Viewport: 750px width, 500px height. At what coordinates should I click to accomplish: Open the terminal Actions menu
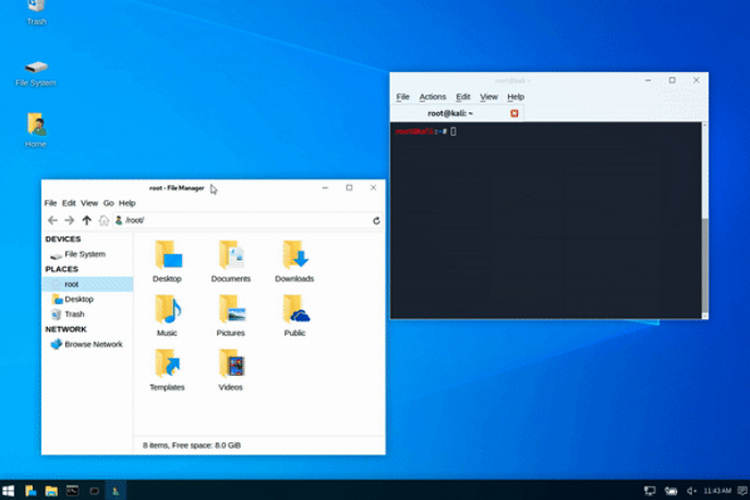tap(432, 97)
